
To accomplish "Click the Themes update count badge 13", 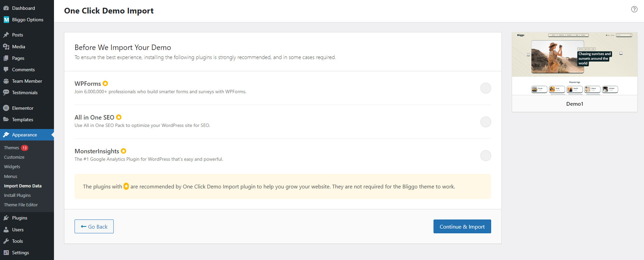I will point(25,148).
